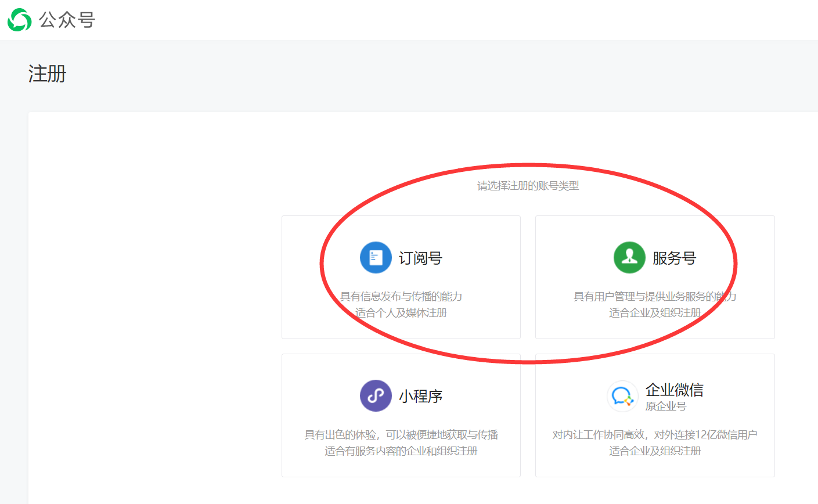This screenshot has height=504, width=818.
Task: Click 具有信息发布与传播的能力 text
Action: pos(401,296)
